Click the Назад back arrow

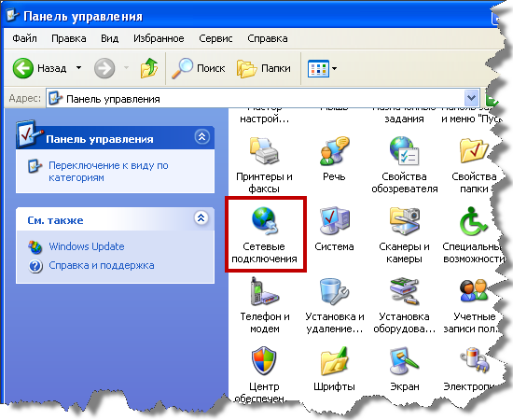[23, 68]
